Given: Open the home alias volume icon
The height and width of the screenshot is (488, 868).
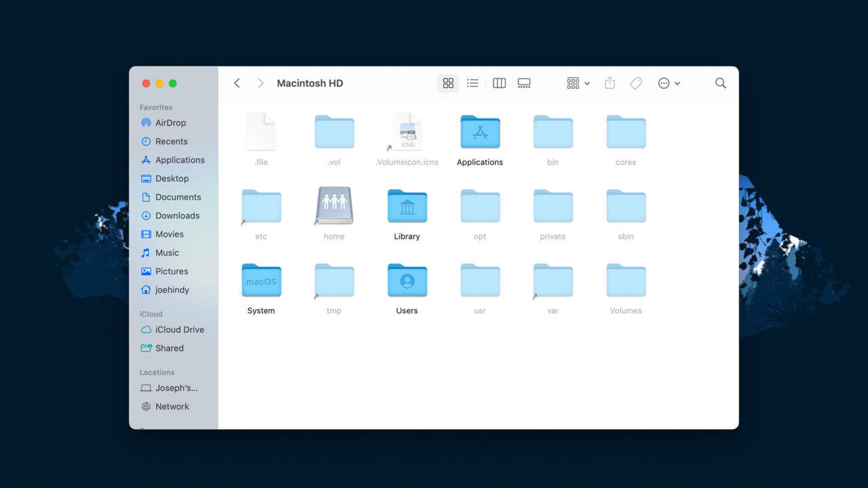Looking at the screenshot, I should (x=334, y=206).
